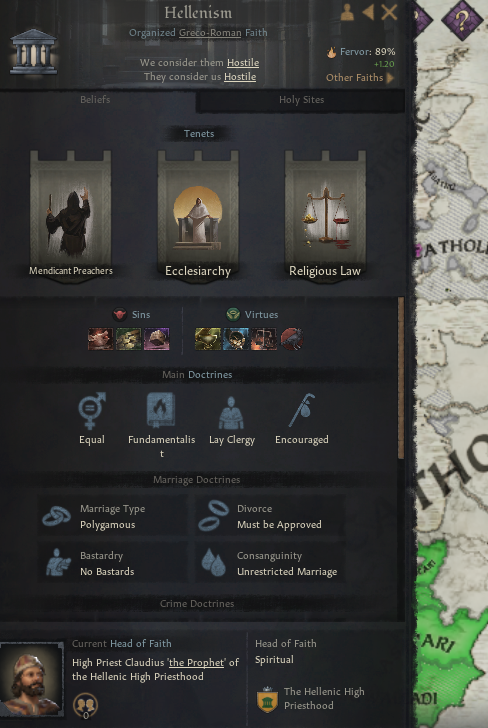Open the purple question mark help icon

(x=462, y=19)
